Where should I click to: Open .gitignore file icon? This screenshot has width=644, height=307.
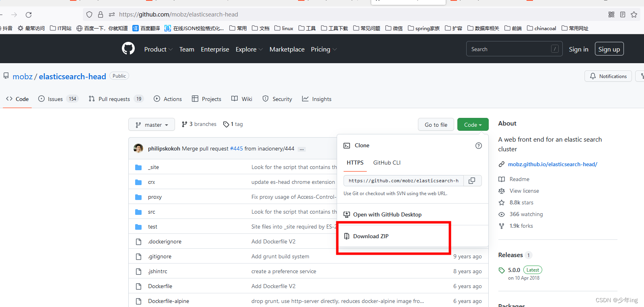pos(138,256)
